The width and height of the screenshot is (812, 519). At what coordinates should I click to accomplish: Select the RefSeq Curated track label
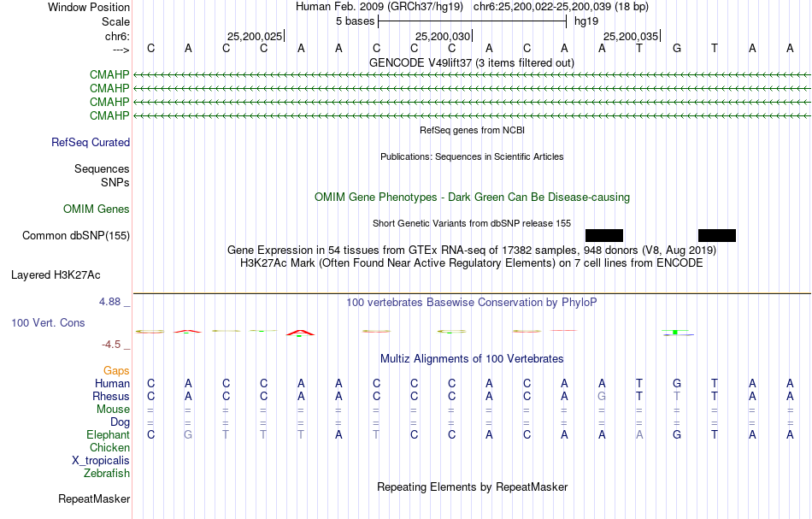coord(91,143)
